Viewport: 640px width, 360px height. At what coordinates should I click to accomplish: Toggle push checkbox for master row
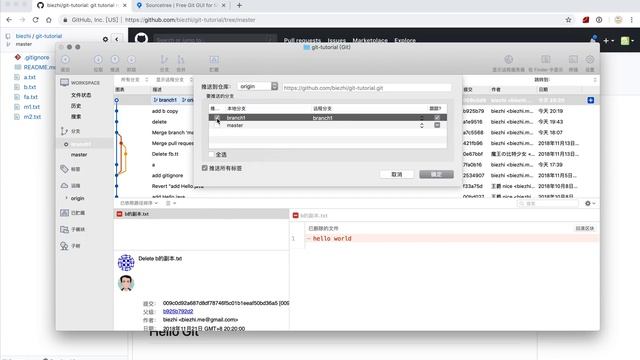click(x=217, y=125)
